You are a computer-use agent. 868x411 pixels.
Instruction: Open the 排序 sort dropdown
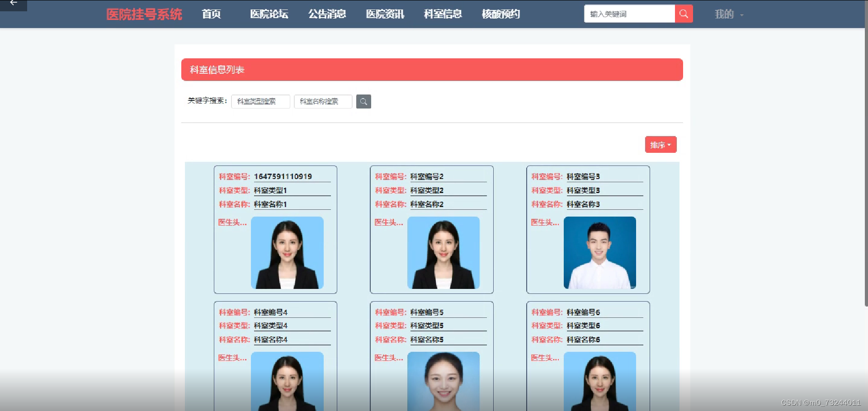coord(660,145)
